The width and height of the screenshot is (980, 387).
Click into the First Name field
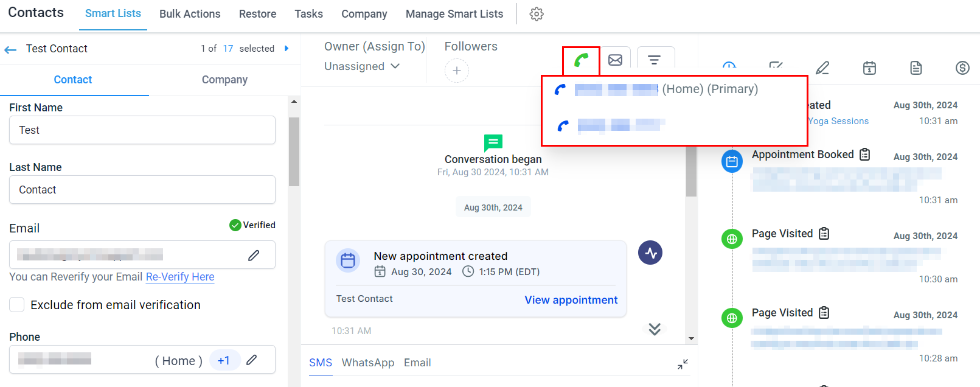(142, 130)
